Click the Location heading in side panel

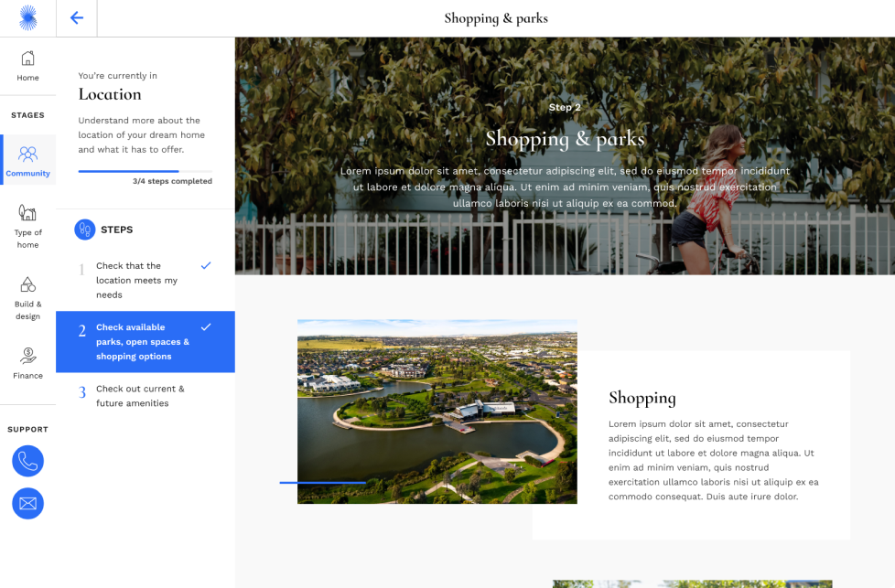(x=110, y=94)
